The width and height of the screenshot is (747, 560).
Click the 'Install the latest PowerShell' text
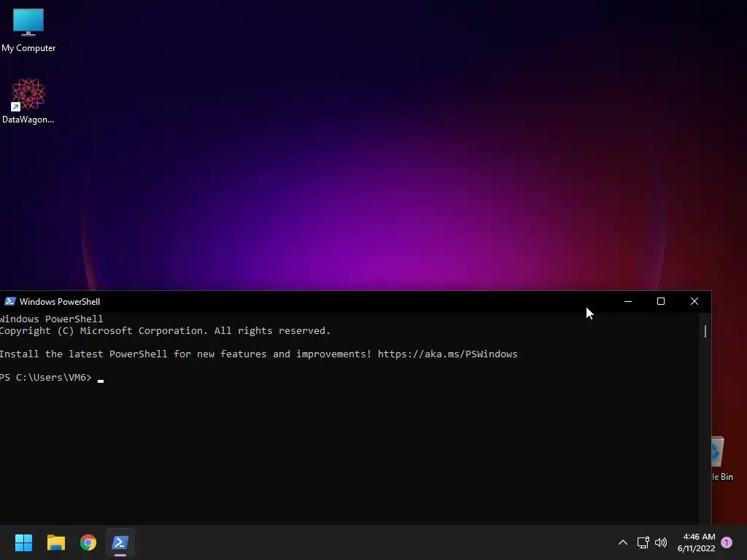tap(83, 354)
